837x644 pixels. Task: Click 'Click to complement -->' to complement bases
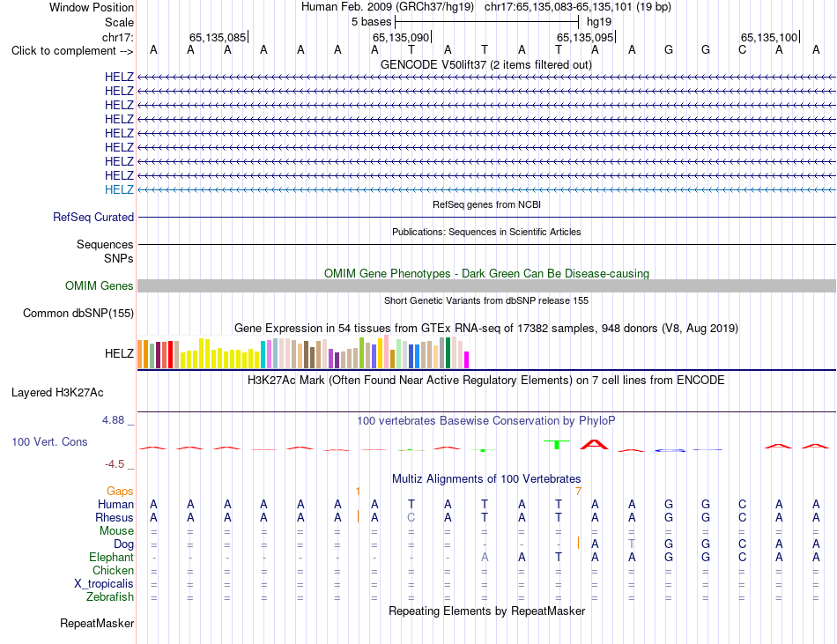72,51
